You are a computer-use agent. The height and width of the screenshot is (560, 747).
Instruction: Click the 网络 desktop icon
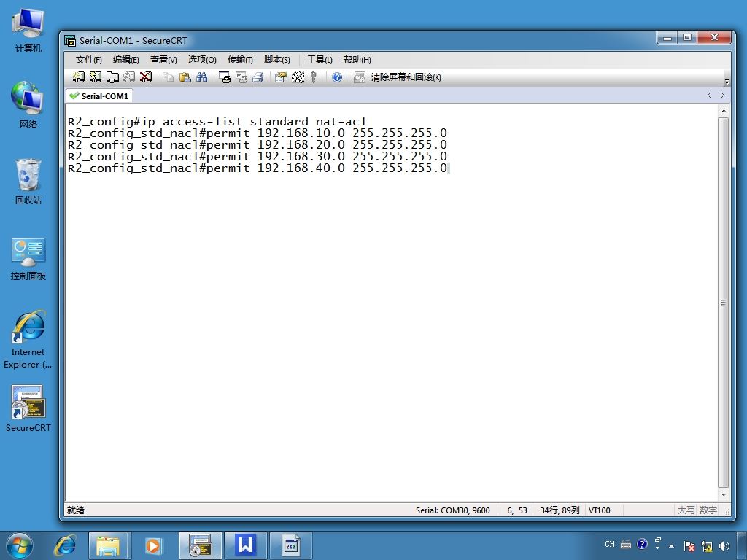pos(28,105)
